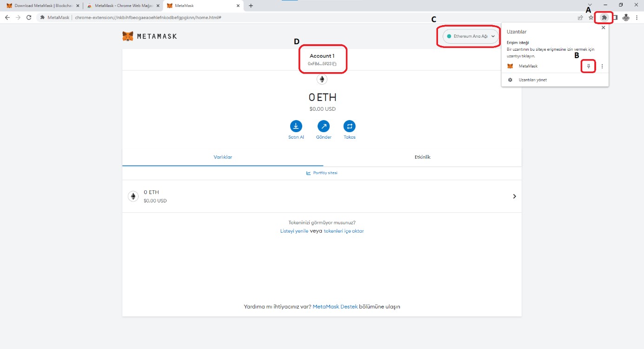Expand the 0 ETH asset row chevron
Image resolution: width=644 pixels, height=349 pixels.
pyautogui.click(x=514, y=196)
